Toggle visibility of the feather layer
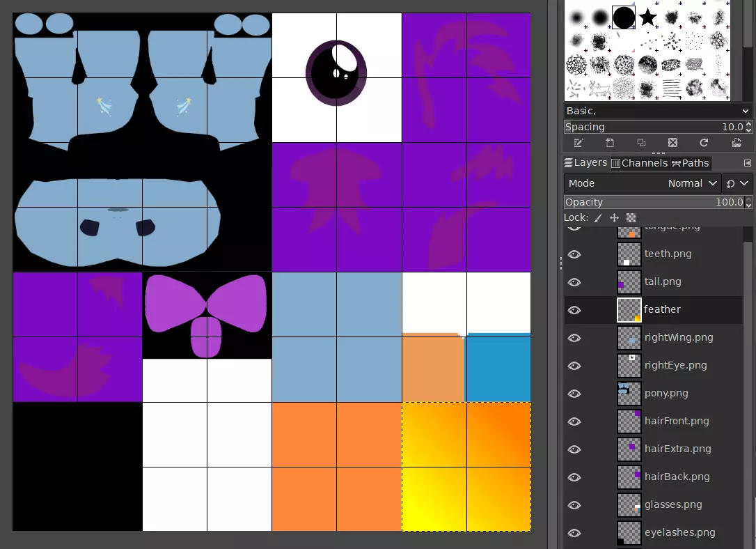The height and width of the screenshot is (549, 756). pyautogui.click(x=574, y=310)
